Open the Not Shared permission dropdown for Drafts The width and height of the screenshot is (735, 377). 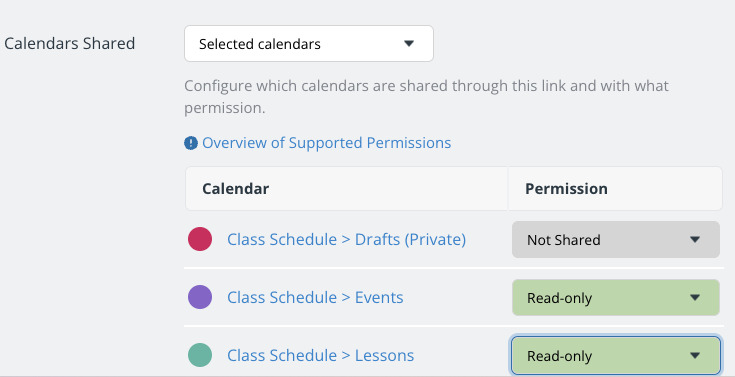(x=615, y=240)
